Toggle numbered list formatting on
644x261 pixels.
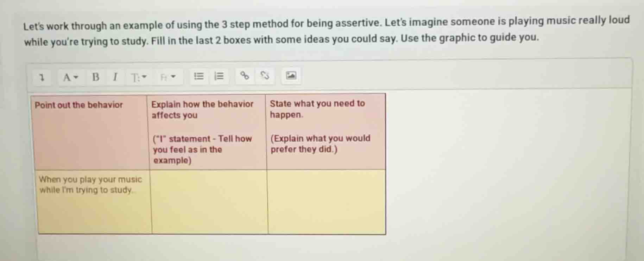219,76
